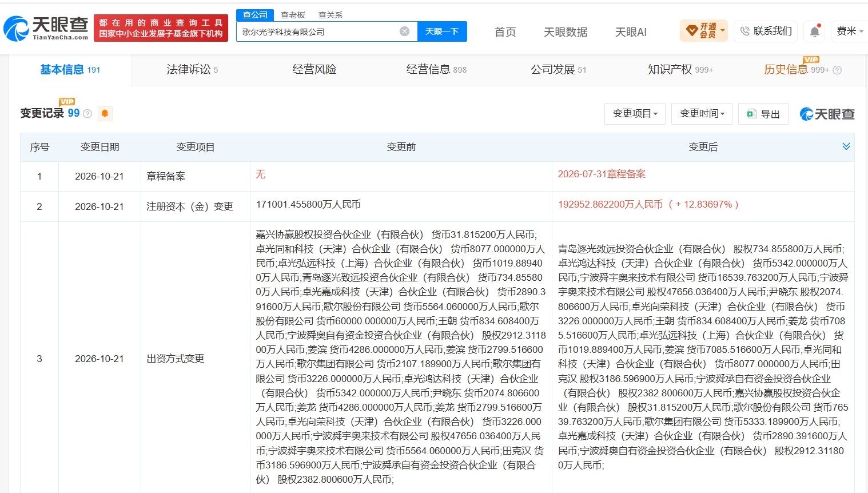Click the 序号 column header

(39, 147)
